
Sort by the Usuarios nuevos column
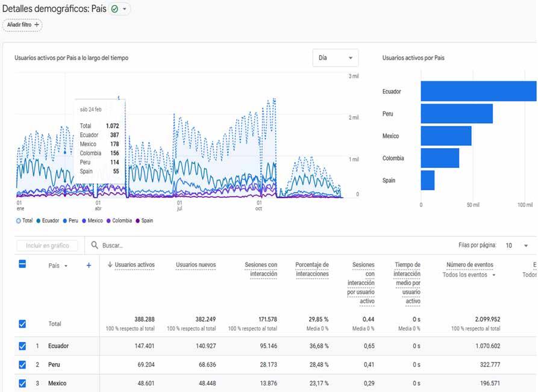(x=196, y=265)
